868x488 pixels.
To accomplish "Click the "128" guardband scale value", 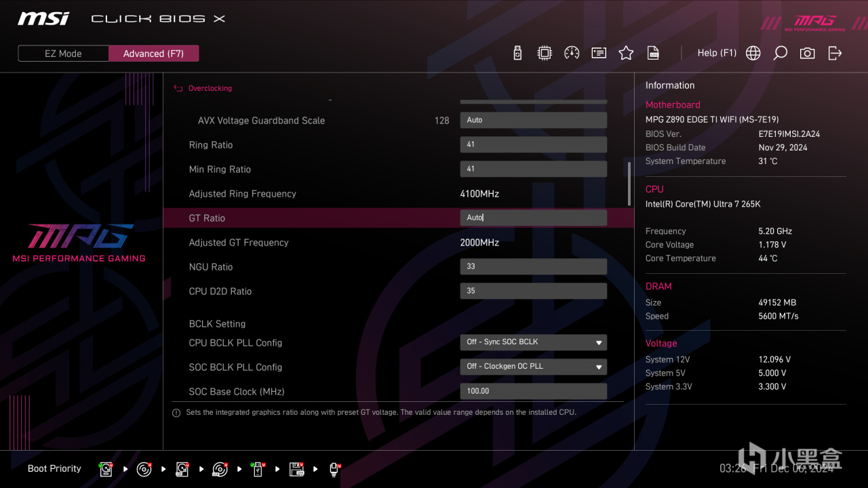I will (x=442, y=121).
